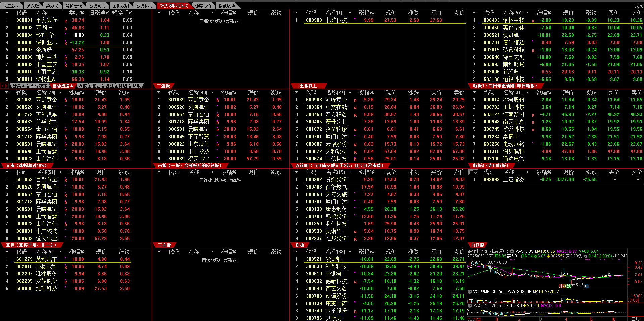
Task: Select the 设置版面 layout settings tab
Action: 11,6
